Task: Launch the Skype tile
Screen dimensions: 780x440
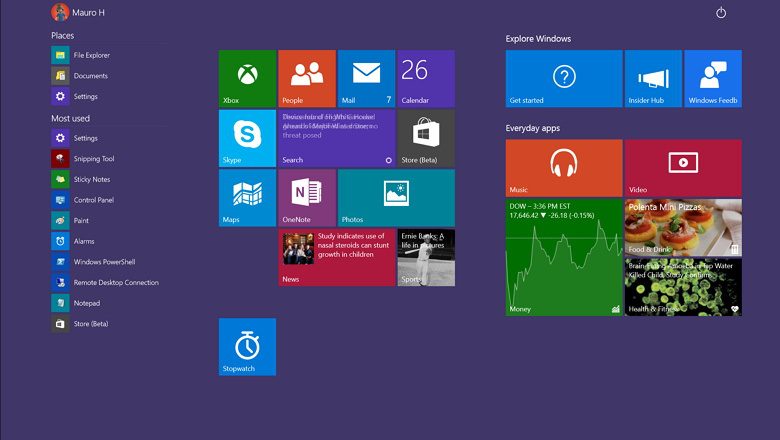Action: click(x=247, y=138)
